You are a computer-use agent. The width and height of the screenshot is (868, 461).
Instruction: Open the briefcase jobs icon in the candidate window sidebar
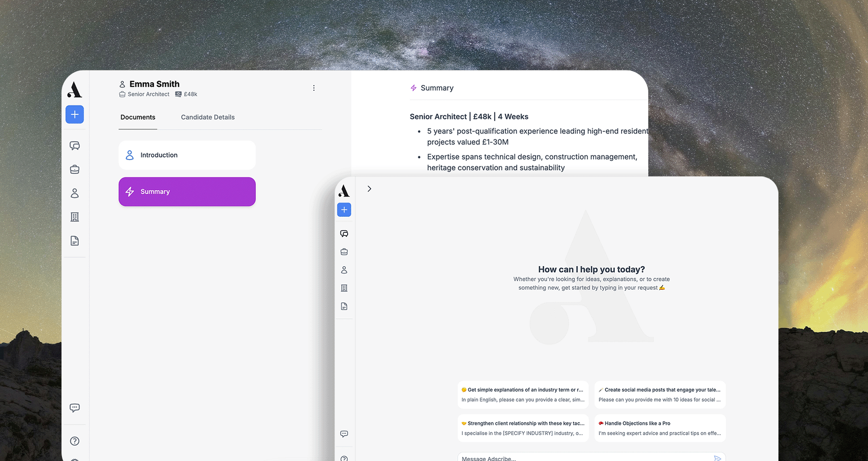click(75, 169)
